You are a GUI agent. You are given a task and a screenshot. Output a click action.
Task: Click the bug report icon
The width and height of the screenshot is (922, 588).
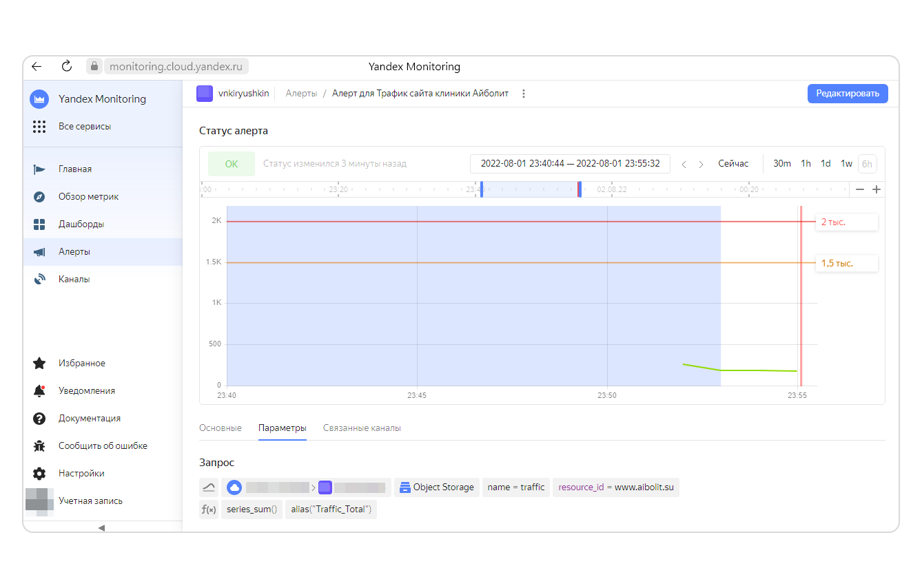(39, 446)
